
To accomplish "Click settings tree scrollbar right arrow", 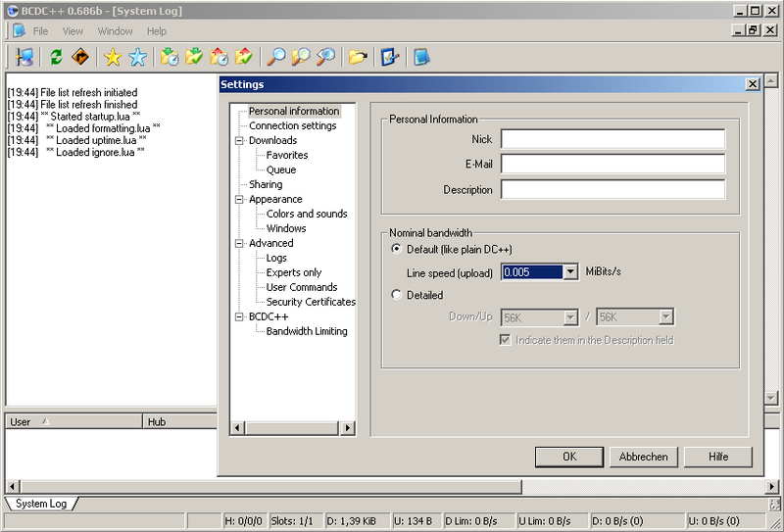I will pos(348,428).
